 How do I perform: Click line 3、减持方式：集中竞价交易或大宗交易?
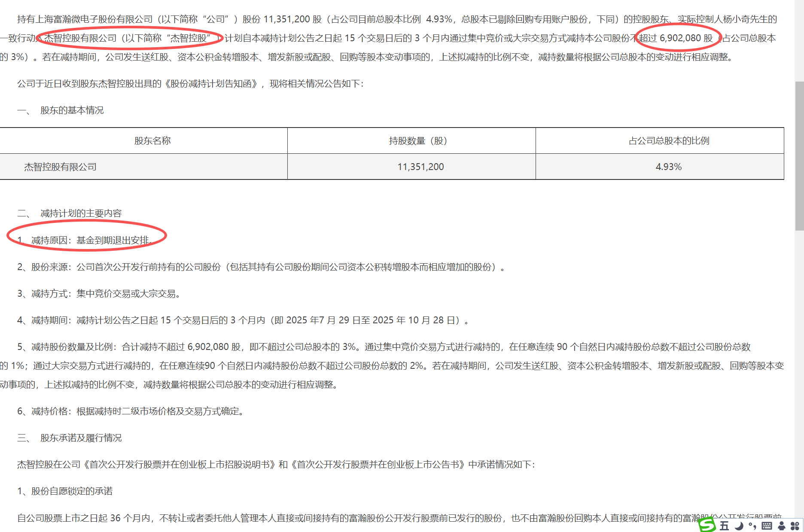point(100,294)
